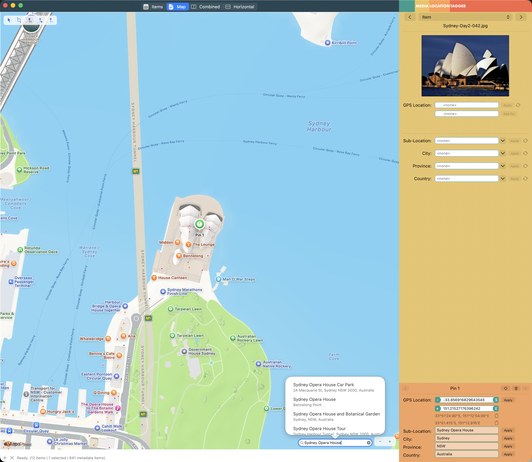Apply Pin 1 Sub-Location to item

[508, 430]
